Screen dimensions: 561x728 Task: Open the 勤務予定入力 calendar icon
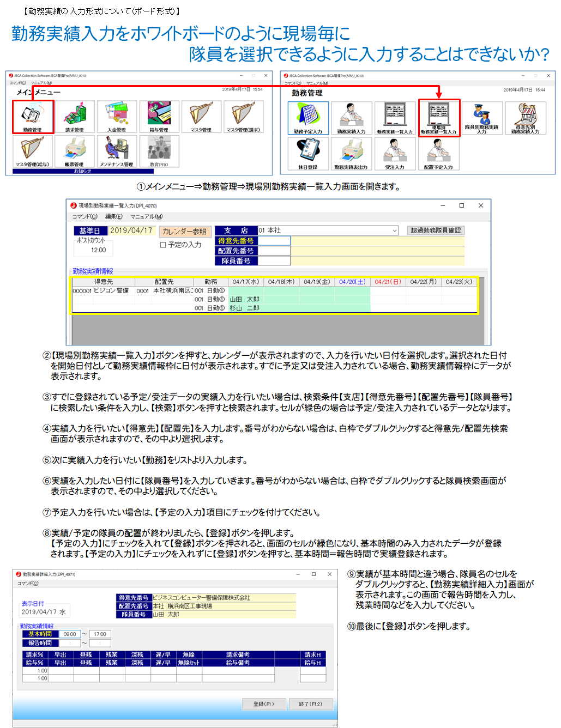(x=308, y=118)
